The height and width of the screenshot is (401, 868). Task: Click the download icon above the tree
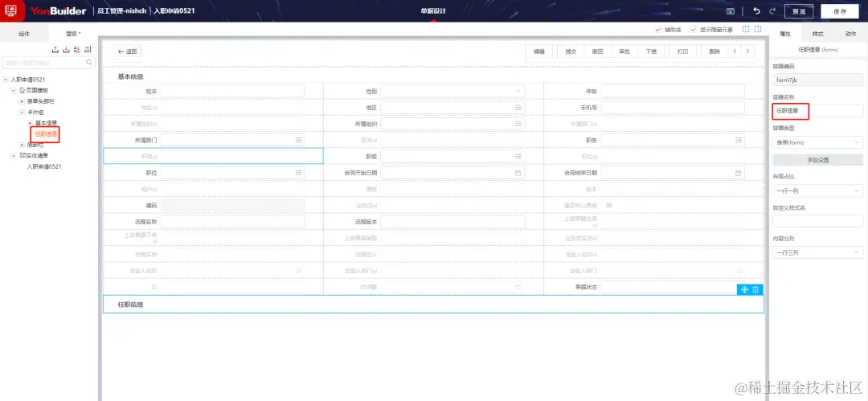66,50
